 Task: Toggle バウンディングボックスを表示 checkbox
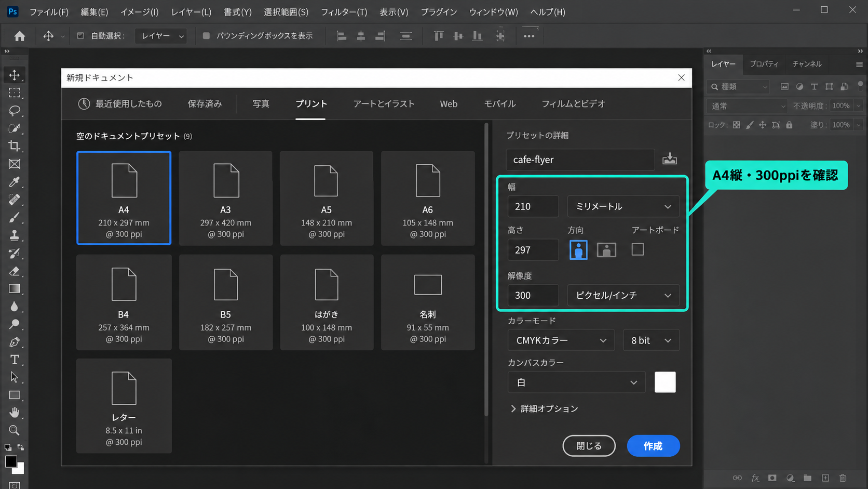pyautogui.click(x=206, y=36)
